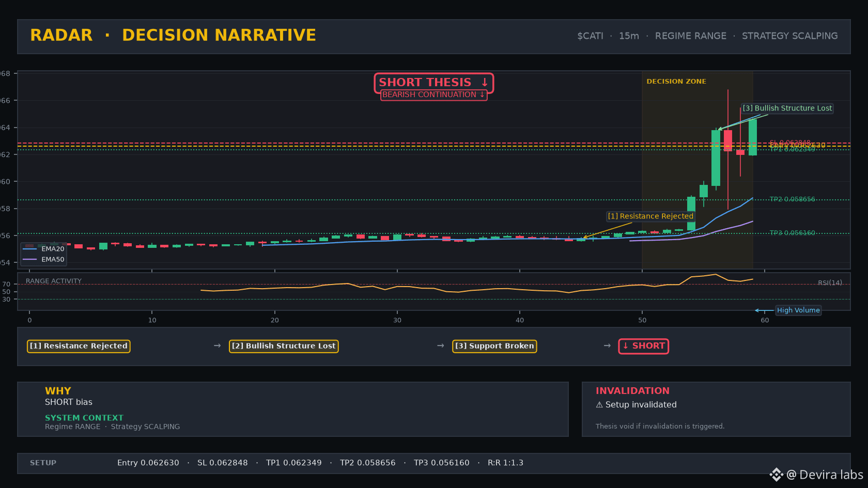
Task: Click the red SHORT decision button
Action: point(644,346)
